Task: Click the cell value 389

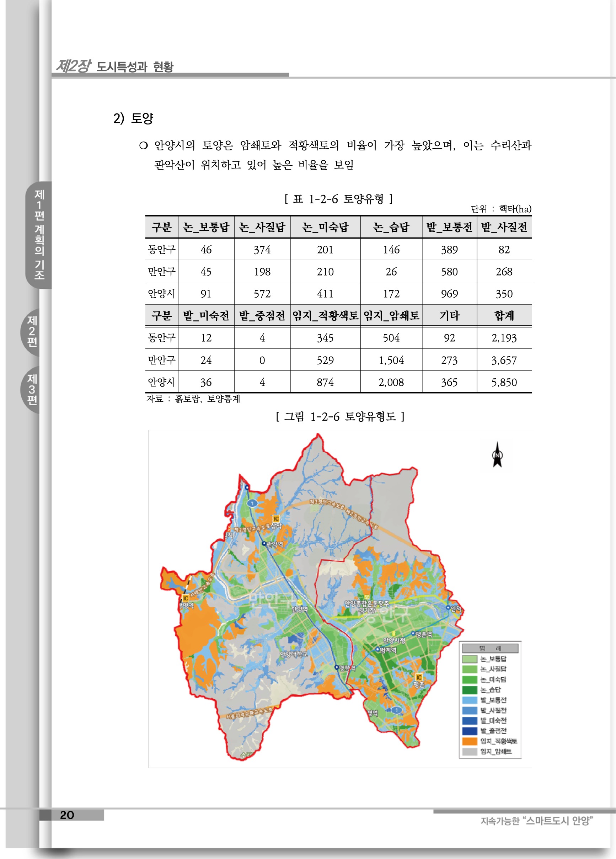Action: tap(449, 250)
